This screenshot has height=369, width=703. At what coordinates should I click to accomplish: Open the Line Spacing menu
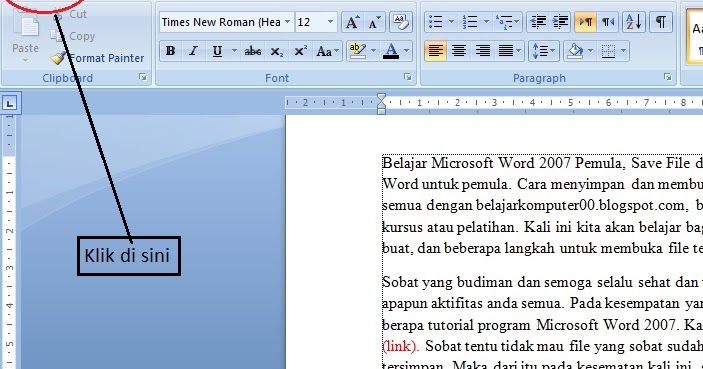543,51
